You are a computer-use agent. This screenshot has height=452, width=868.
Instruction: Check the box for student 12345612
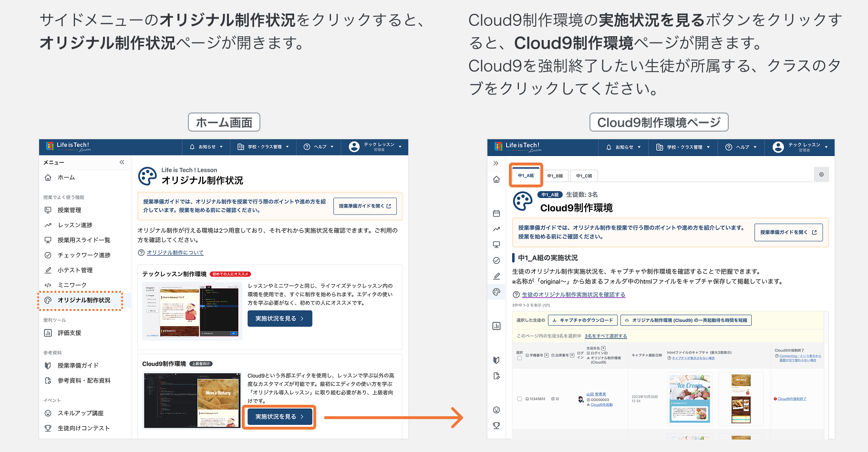[x=519, y=399]
